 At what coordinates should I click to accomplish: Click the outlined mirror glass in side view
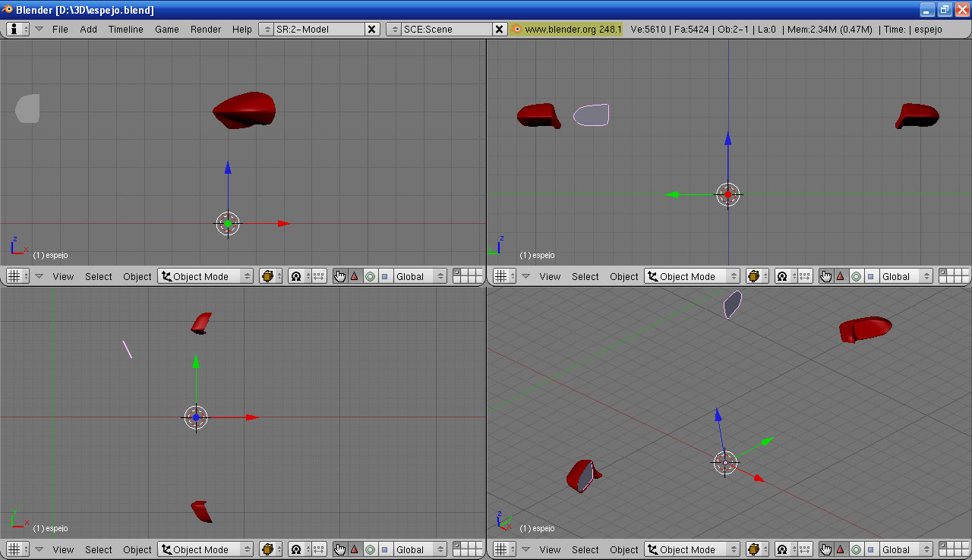[592, 115]
